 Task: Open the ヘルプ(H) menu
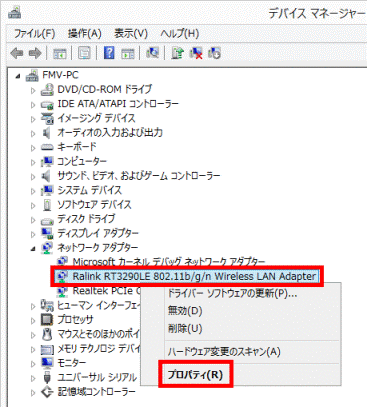pyautogui.click(x=180, y=33)
